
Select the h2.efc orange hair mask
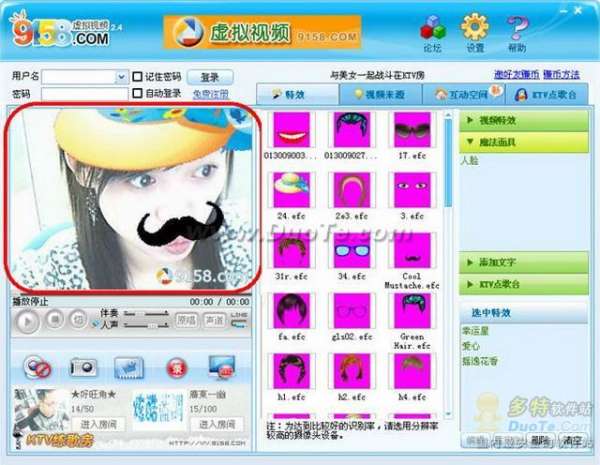point(352,371)
